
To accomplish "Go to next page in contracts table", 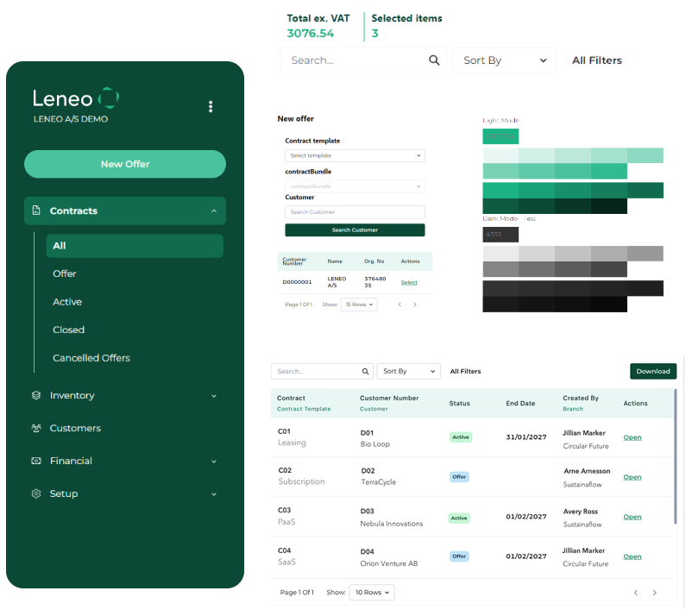I will (655, 593).
